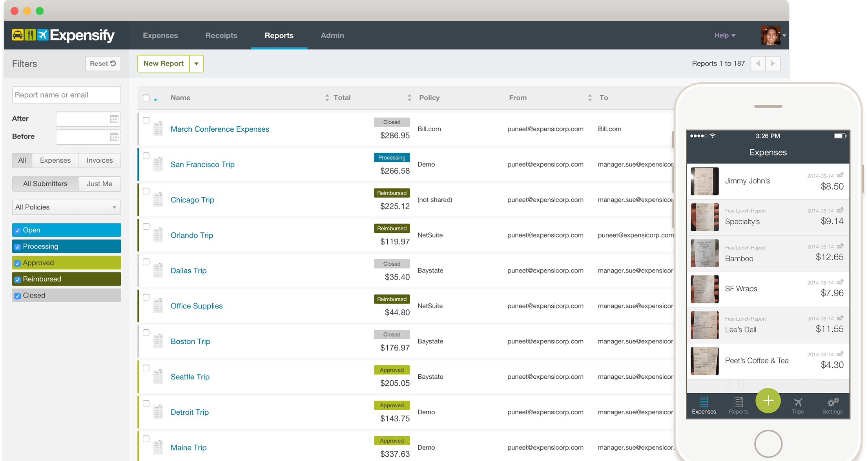
Task: Uncheck the Open status filter
Action: click(x=17, y=230)
